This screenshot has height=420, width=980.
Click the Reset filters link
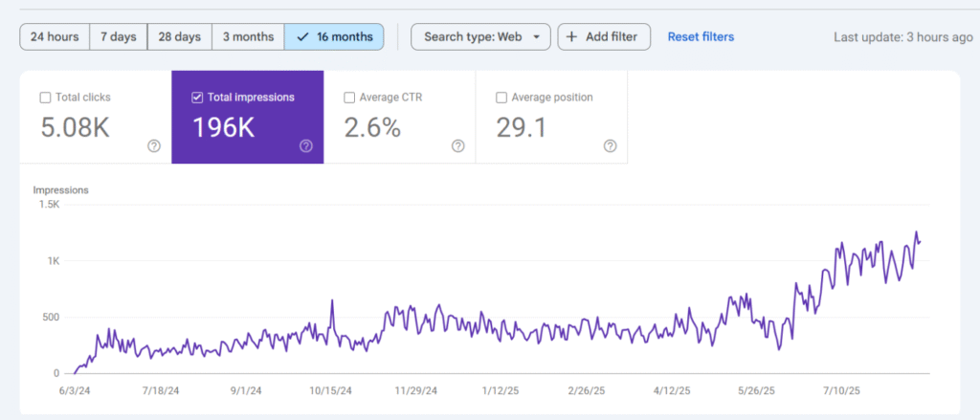(x=701, y=37)
